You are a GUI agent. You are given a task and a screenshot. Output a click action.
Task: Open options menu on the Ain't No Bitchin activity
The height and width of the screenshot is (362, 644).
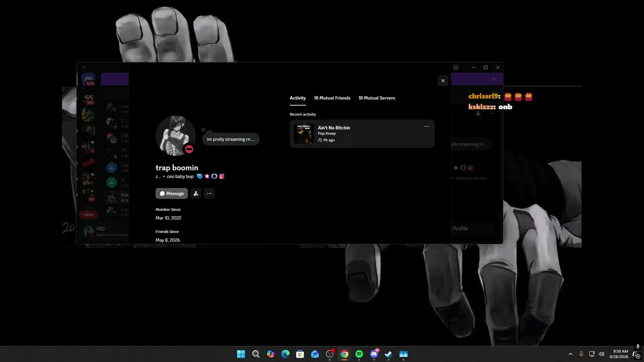[427, 127]
